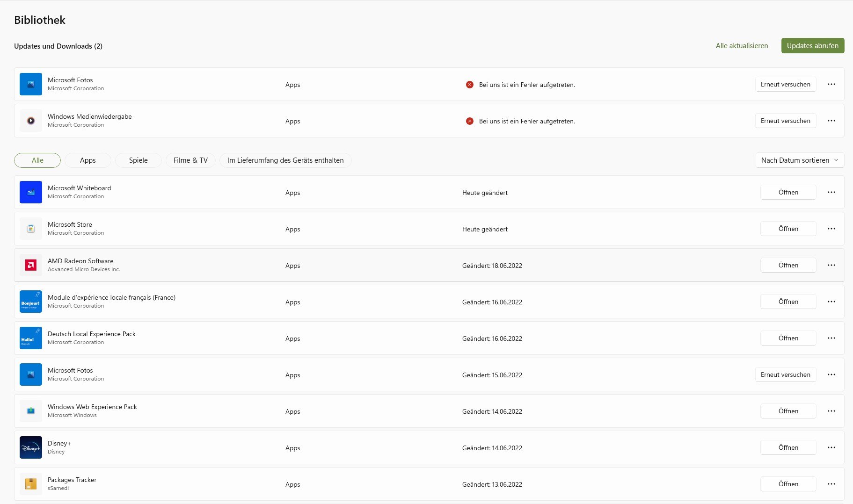The width and height of the screenshot is (853, 504).
Task: Click the Microsoft Store app icon
Action: 31,229
